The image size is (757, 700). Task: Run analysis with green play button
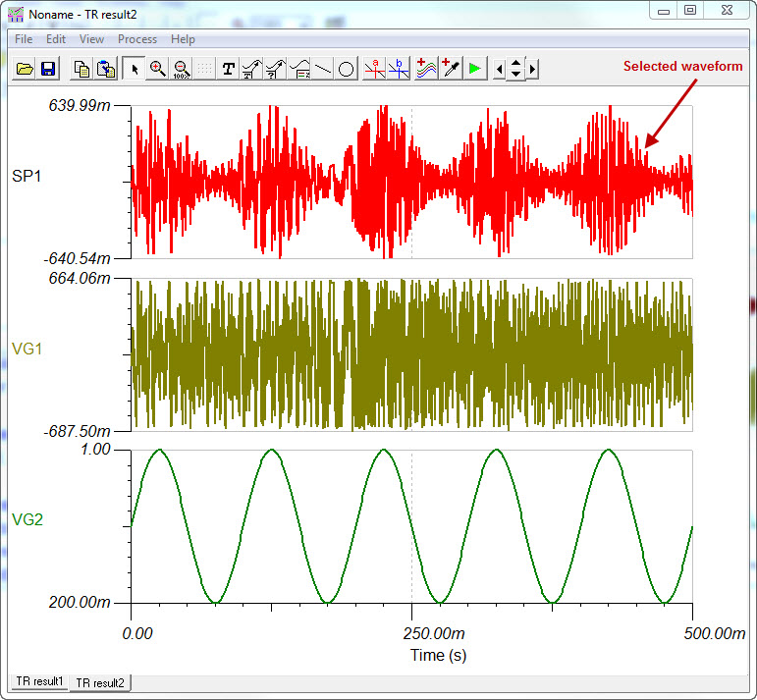[x=475, y=69]
